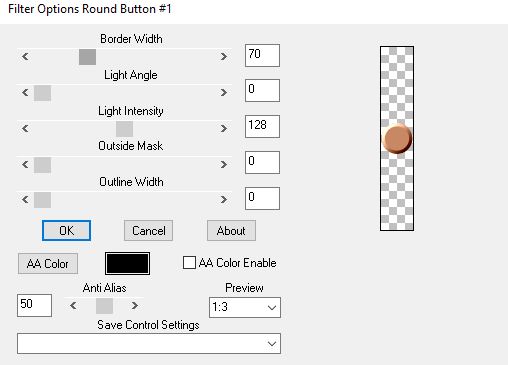508x365 pixels.
Task: Click the round button preview thumbnail
Action: 397,139
